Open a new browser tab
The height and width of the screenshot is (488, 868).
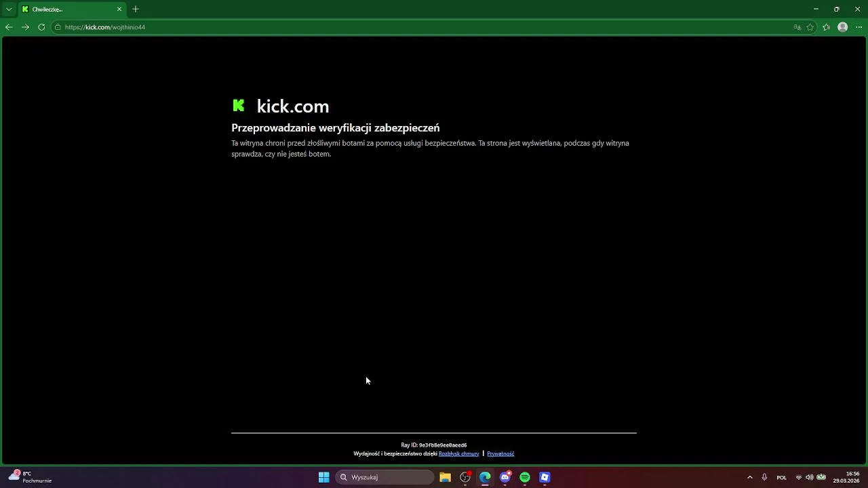(x=136, y=9)
